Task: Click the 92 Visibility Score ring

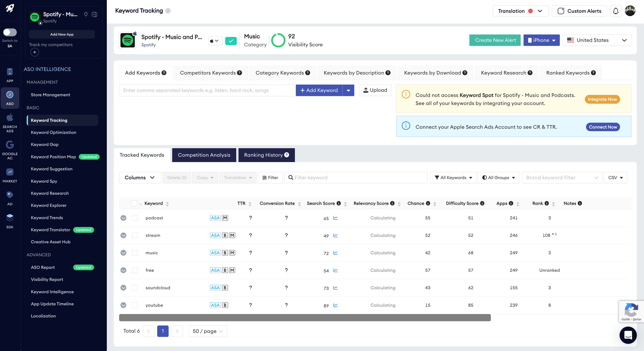Action: (279, 40)
